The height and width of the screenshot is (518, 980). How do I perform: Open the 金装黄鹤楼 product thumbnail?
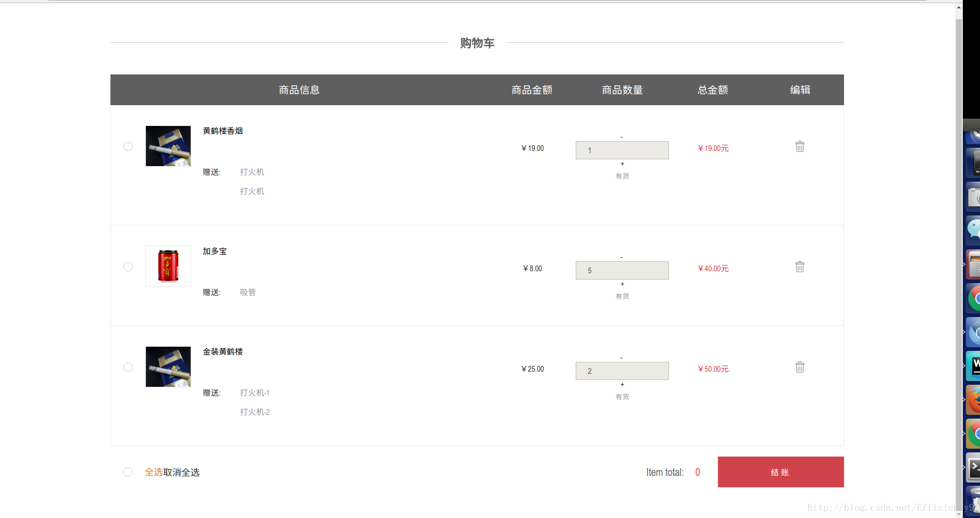click(168, 367)
